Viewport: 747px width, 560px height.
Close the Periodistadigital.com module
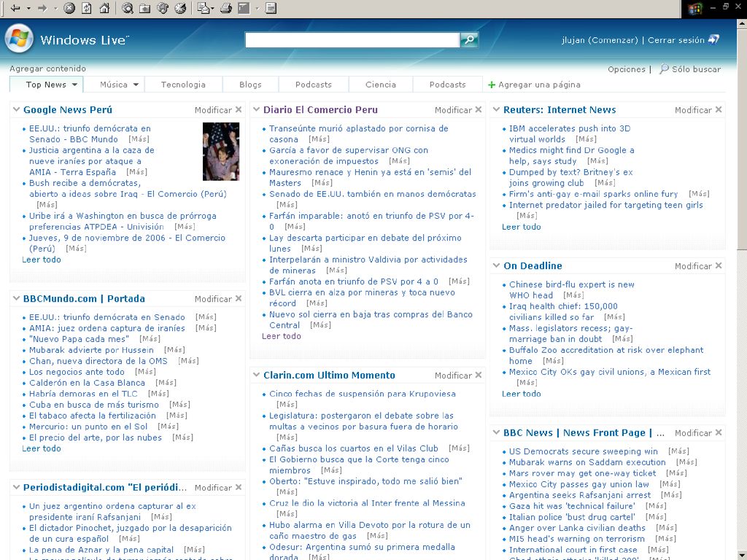click(239, 487)
